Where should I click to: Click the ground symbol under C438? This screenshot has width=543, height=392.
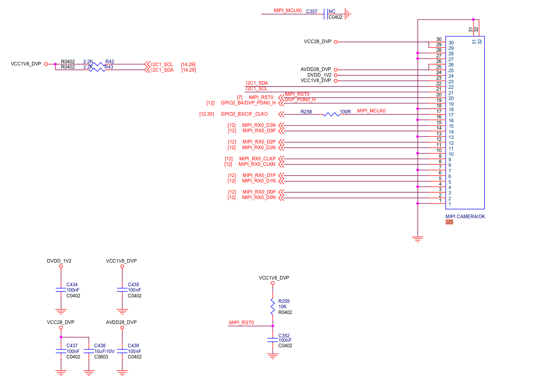pyautogui.click(x=89, y=373)
